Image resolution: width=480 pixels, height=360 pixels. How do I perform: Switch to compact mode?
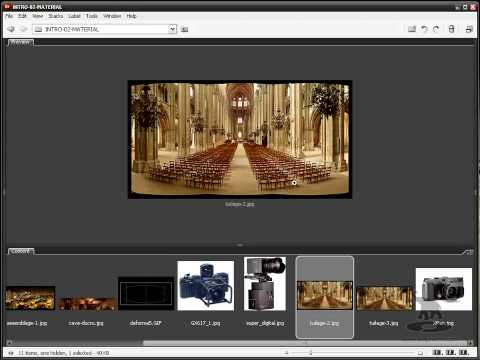pyautogui.click(x=469, y=29)
